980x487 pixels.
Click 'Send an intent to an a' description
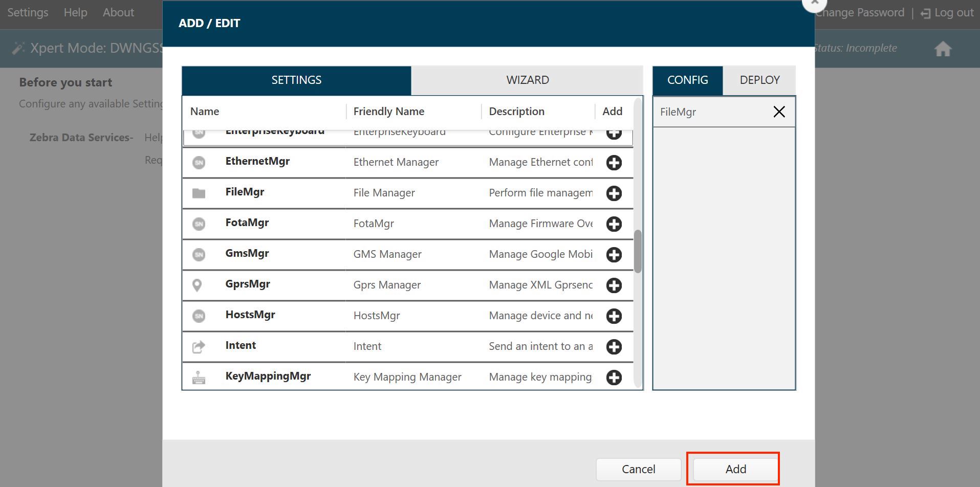(541, 346)
